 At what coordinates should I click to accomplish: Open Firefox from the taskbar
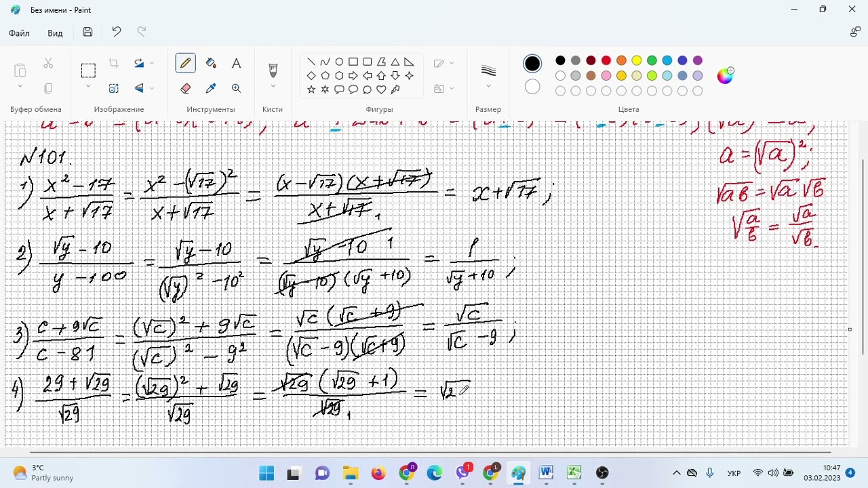click(378, 472)
